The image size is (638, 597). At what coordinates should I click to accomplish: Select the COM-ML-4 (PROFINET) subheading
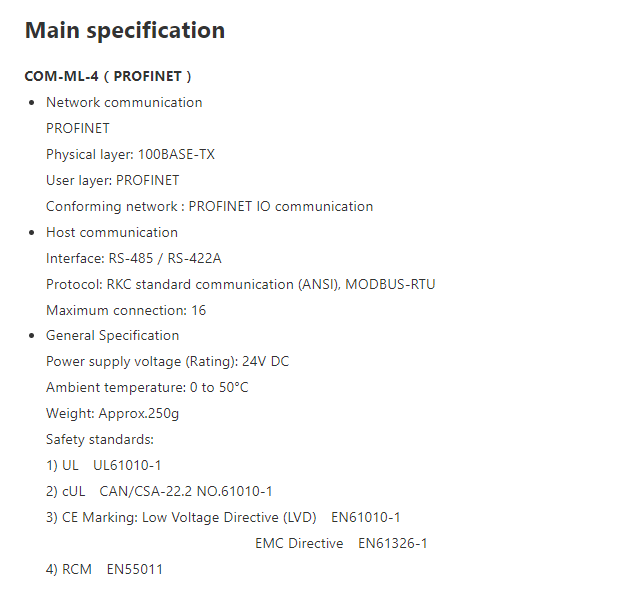[108, 77]
